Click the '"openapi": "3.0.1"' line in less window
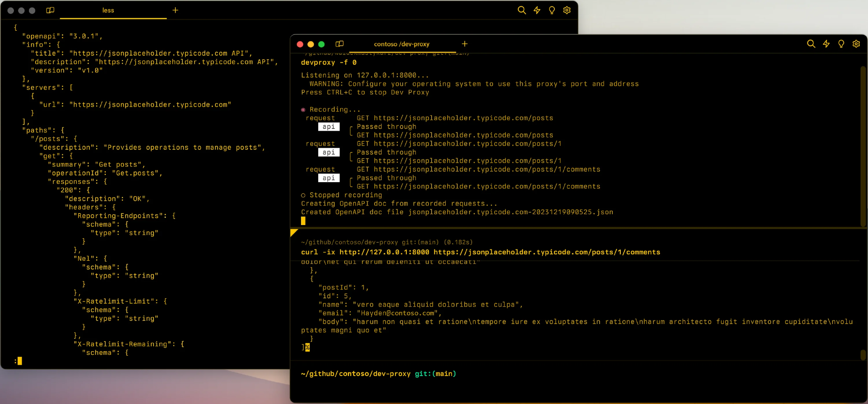The width and height of the screenshot is (868, 404). pos(62,36)
